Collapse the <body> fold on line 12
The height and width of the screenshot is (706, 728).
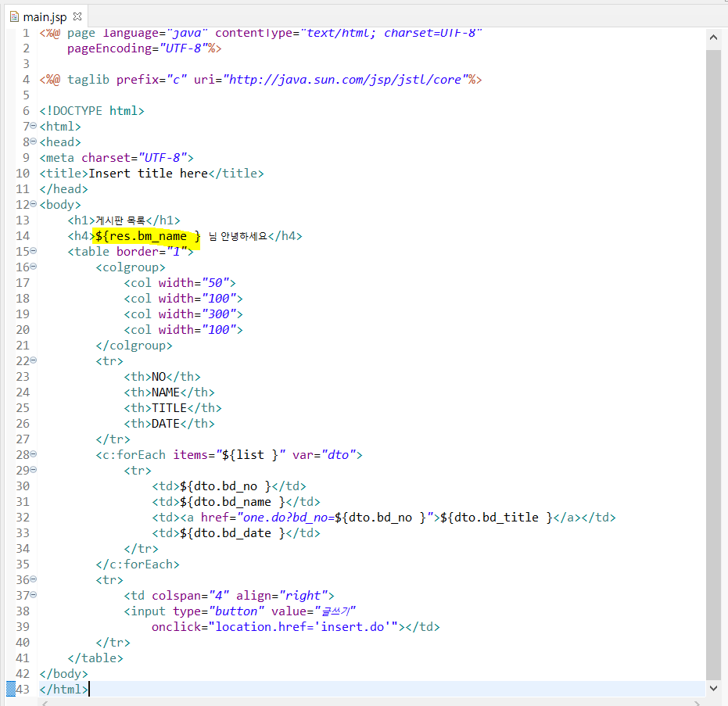[34, 204]
